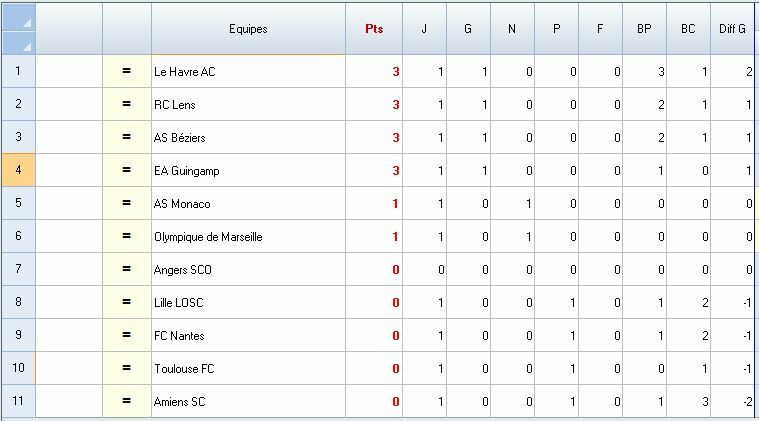Viewport: 759px width, 421px height.
Task: Click the equals icon in RC Lens row
Action: click(x=127, y=105)
